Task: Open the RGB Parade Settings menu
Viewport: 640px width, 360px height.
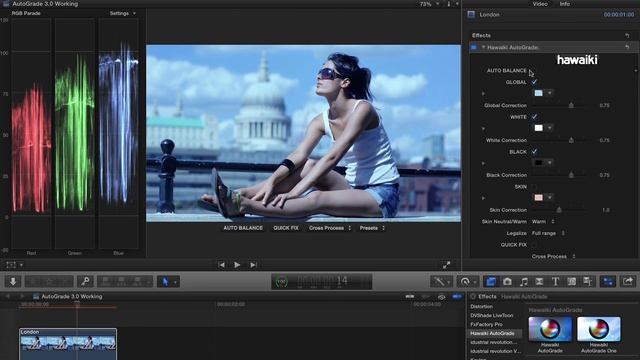Action: 123,13
